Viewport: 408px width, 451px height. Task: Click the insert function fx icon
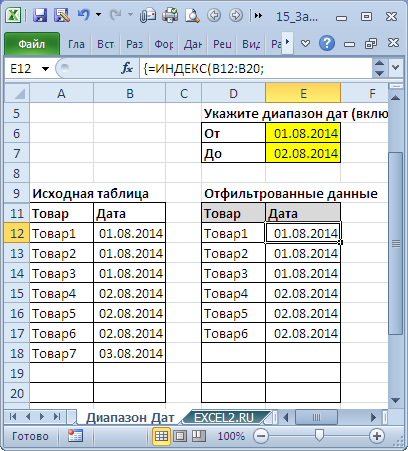[x=127, y=69]
